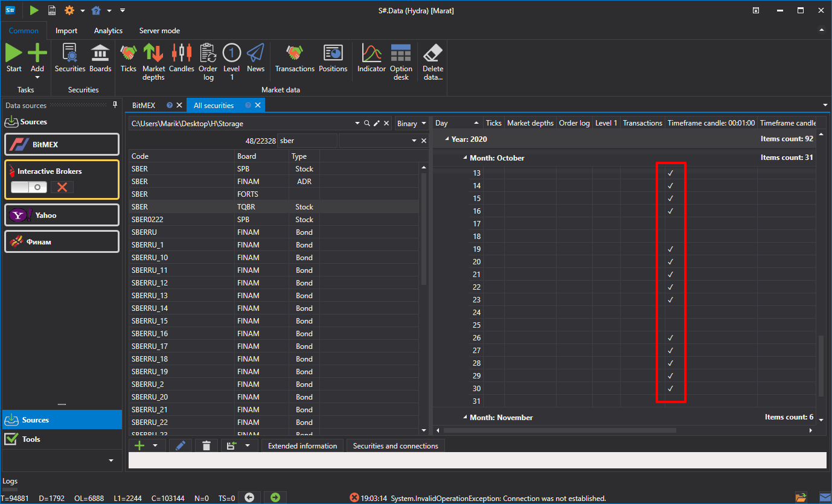
Task: Click Securities and connections button
Action: 395,445
